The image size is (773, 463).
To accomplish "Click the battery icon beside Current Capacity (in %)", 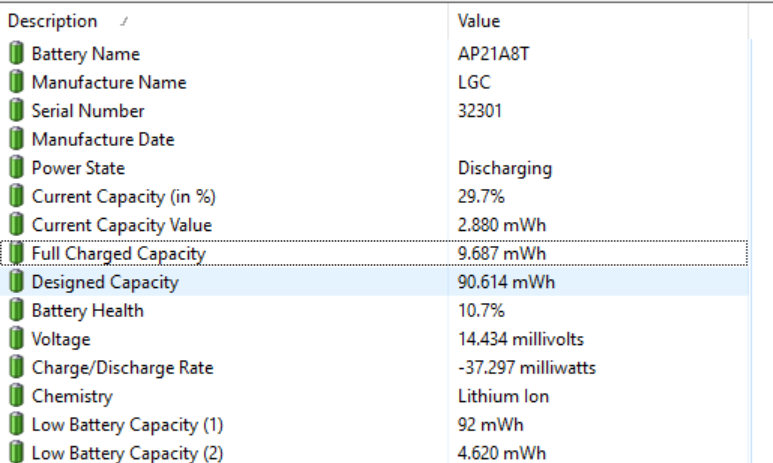I will pos(16,196).
